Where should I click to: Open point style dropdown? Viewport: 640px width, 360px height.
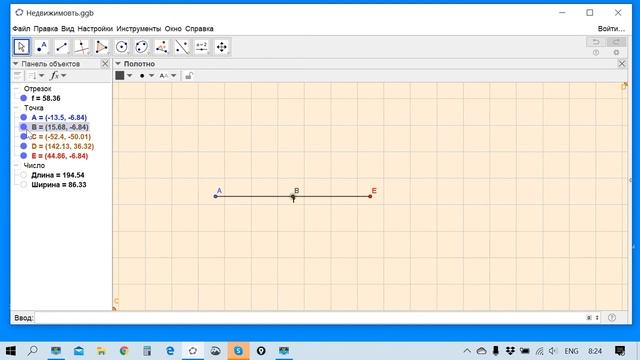[151, 76]
